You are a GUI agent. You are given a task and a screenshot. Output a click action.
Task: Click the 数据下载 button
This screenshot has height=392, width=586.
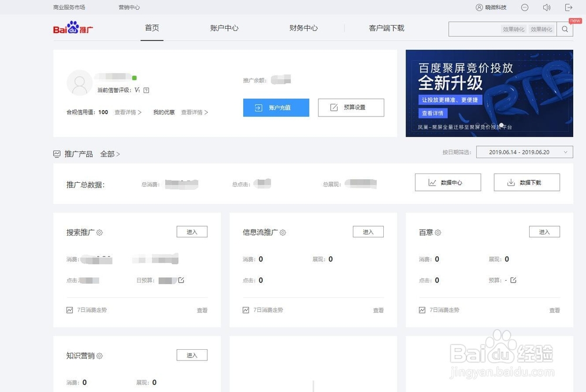click(x=527, y=182)
